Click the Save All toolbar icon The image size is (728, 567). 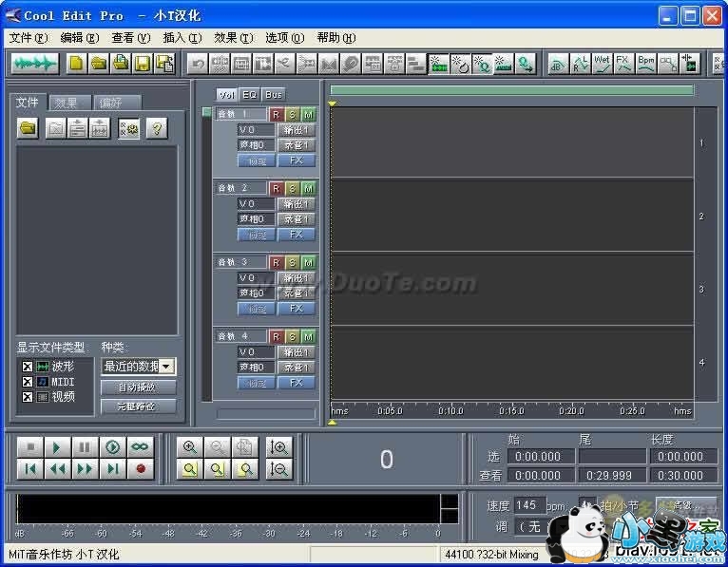(x=164, y=64)
